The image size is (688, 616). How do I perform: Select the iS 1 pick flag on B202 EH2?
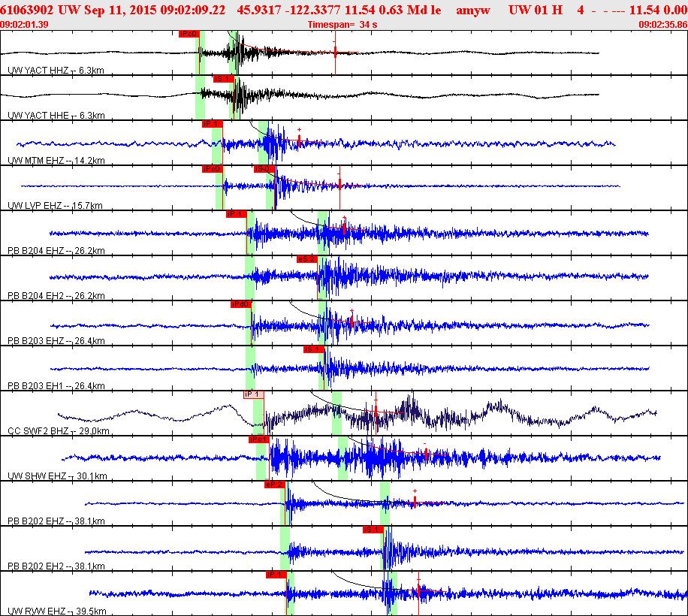pyautogui.click(x=373, y=530)
